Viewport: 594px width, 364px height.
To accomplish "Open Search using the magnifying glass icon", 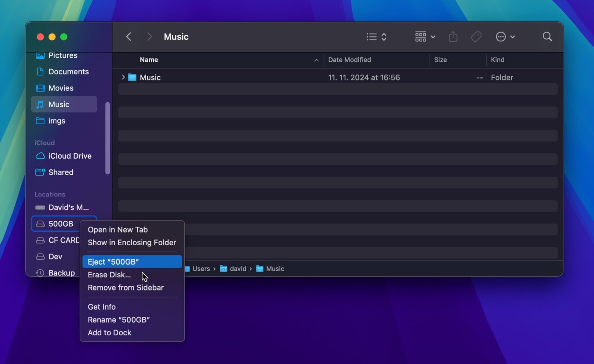I will (547, 36).
